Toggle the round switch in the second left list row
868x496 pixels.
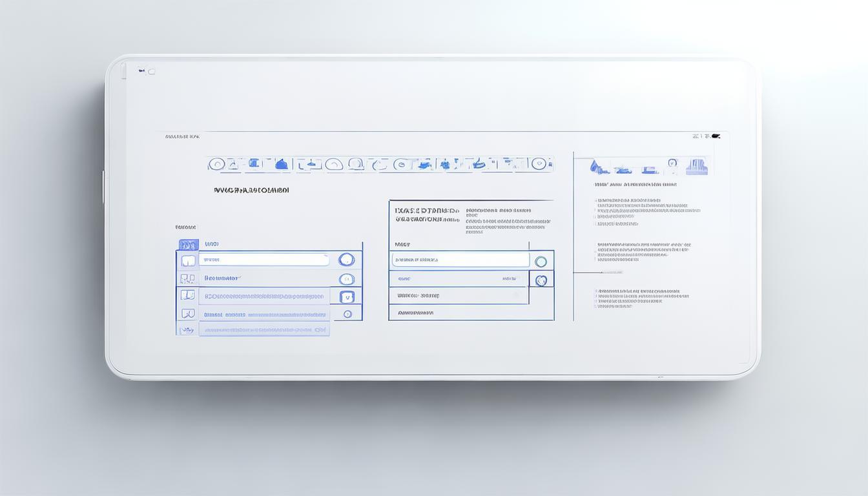(x=346, y=279)
